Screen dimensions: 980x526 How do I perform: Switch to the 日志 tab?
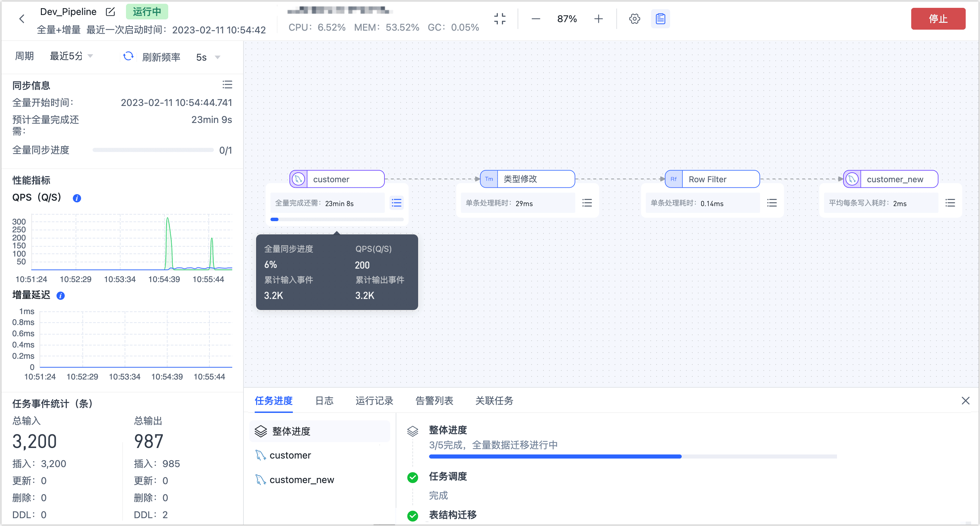(x=324, y=401)
